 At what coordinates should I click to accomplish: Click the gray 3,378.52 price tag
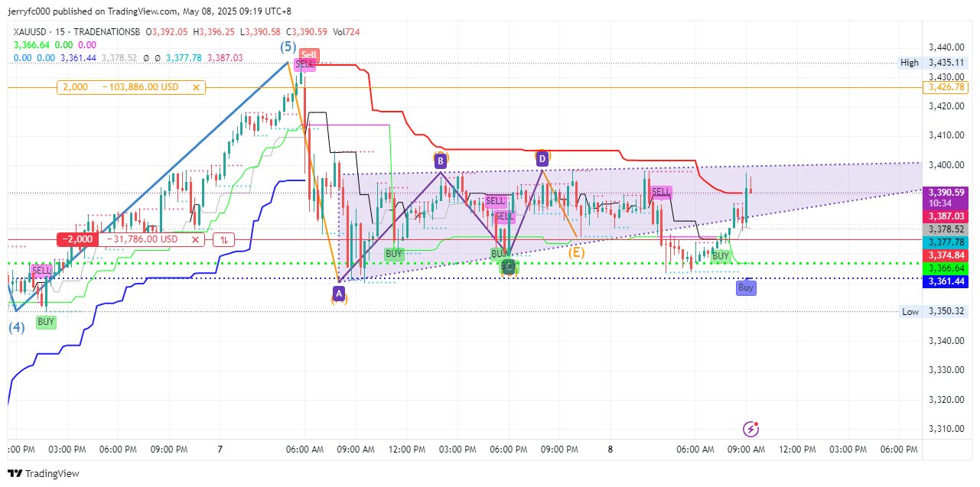[945, 229]
